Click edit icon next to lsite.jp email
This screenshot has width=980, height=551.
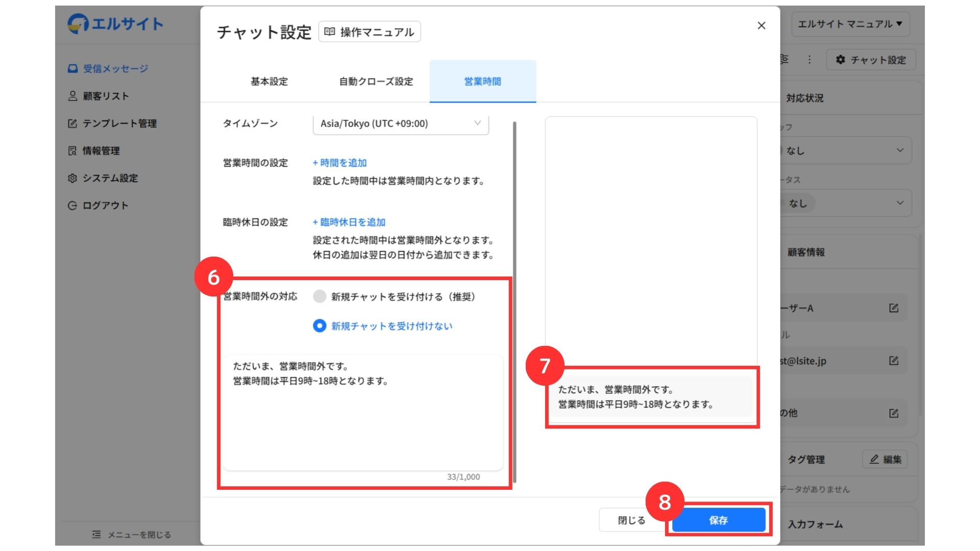point(893,361)
